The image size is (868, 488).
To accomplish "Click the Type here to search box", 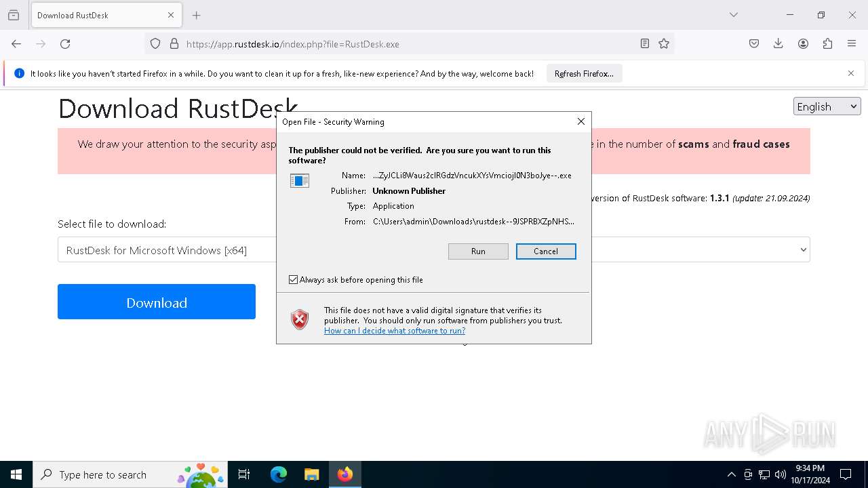I will pos(129,474).
